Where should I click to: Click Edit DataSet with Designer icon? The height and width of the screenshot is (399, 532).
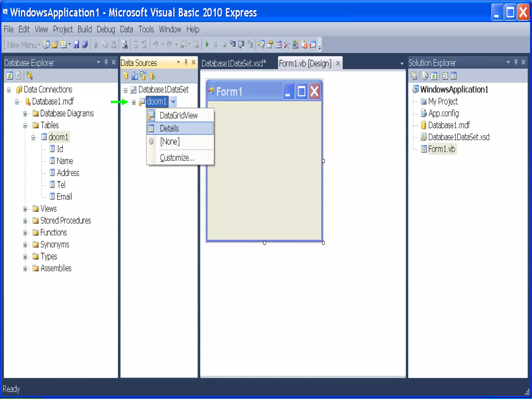tap(135, 76)
